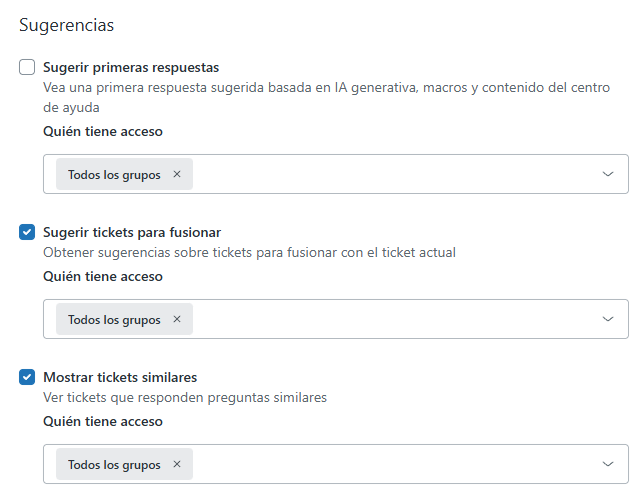Click Quién tiene acceso label under Mostrar tickets similares

[103, 421]
